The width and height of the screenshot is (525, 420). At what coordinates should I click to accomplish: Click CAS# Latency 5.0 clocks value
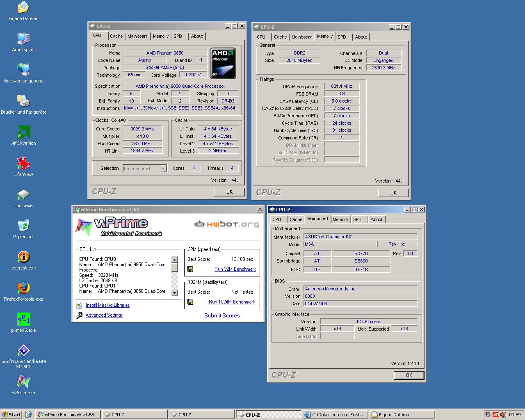tap(342, 101)
